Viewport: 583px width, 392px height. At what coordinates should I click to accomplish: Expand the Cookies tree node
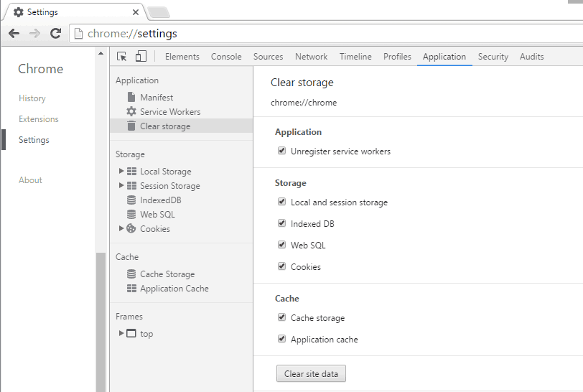pyautogui.click(x=121, y=228)
